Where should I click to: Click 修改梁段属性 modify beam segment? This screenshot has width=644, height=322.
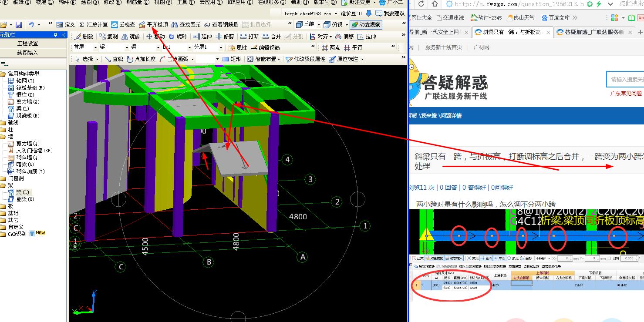(x=305, y=59)
